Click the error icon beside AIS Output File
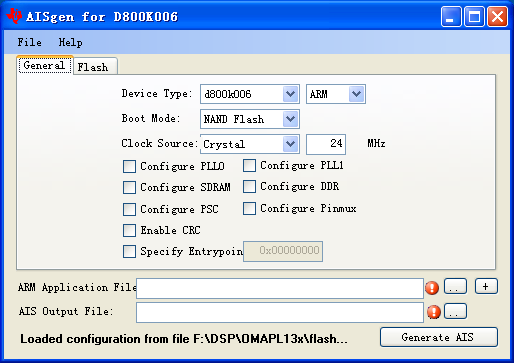Image resolution: width=514 pixels, height=363 pixels. [x=434, y=312]
